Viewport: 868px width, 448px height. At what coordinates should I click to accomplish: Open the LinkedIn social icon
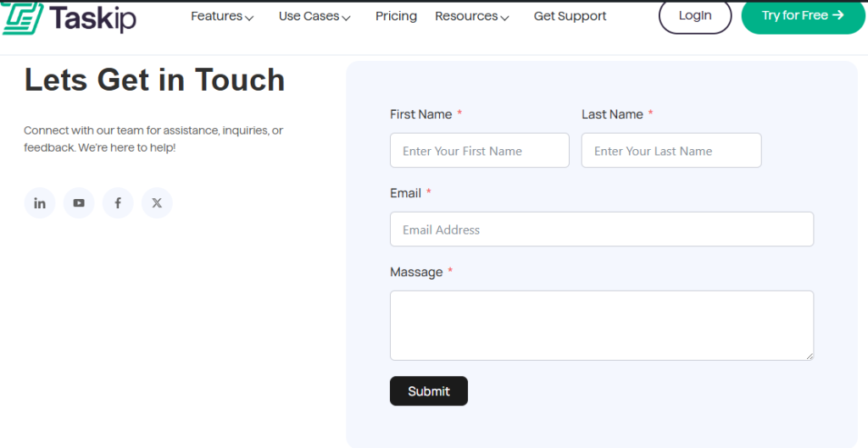pos(40,203)
